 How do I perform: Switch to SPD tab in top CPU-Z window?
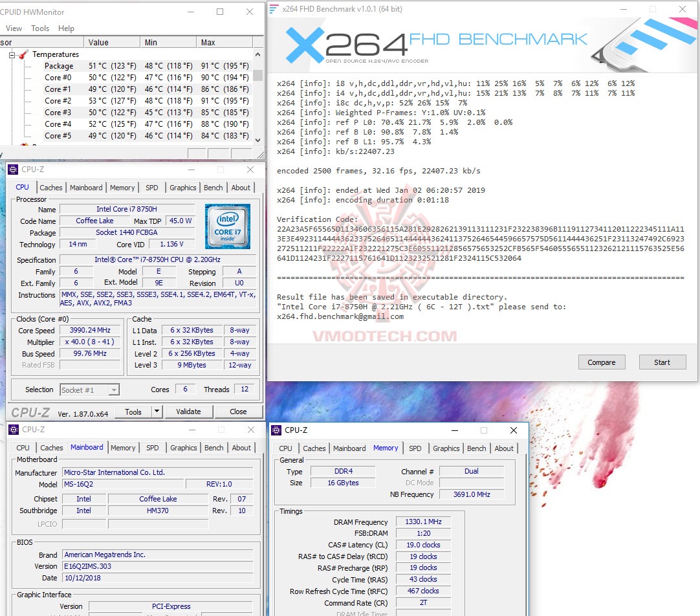(x=152, y=188)
